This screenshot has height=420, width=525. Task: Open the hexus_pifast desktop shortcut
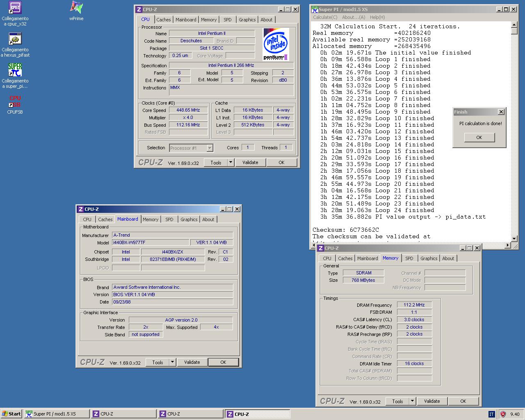[15, 45]
